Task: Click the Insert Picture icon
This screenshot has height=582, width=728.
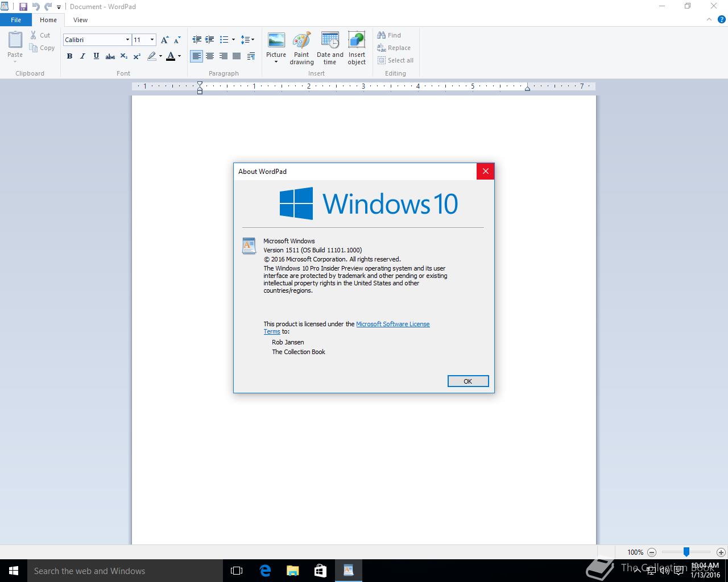Action: click(276, 40)
